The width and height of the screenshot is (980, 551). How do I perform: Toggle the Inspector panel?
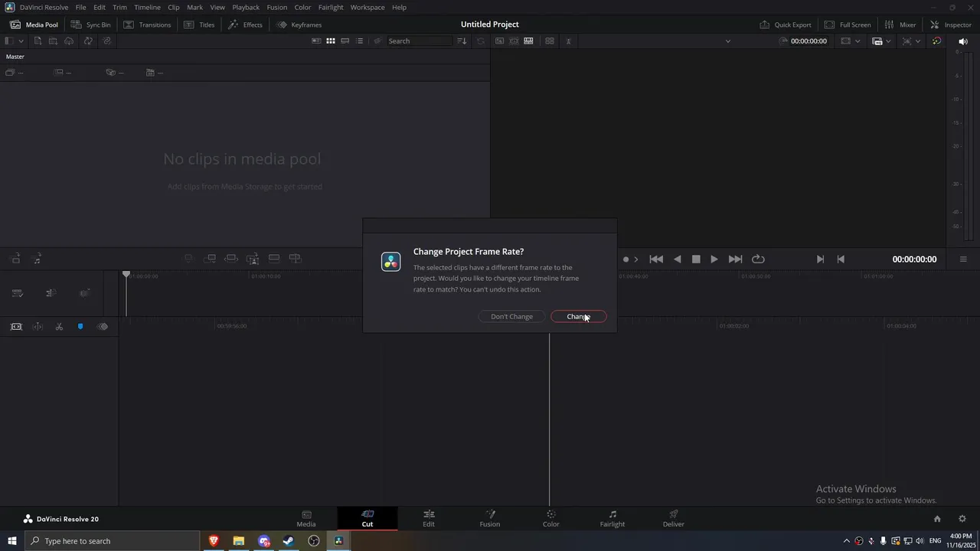950,24
